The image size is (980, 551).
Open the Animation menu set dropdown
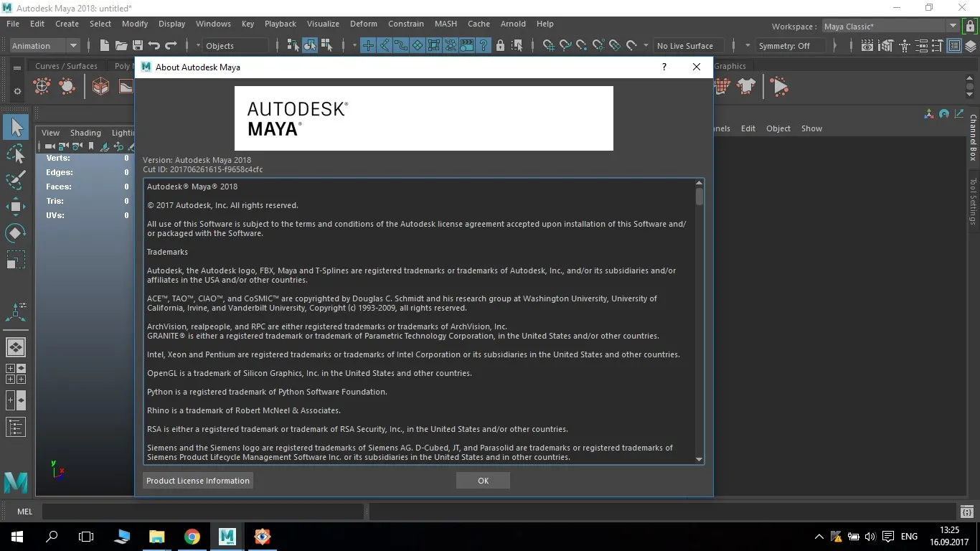pos(44,45)
